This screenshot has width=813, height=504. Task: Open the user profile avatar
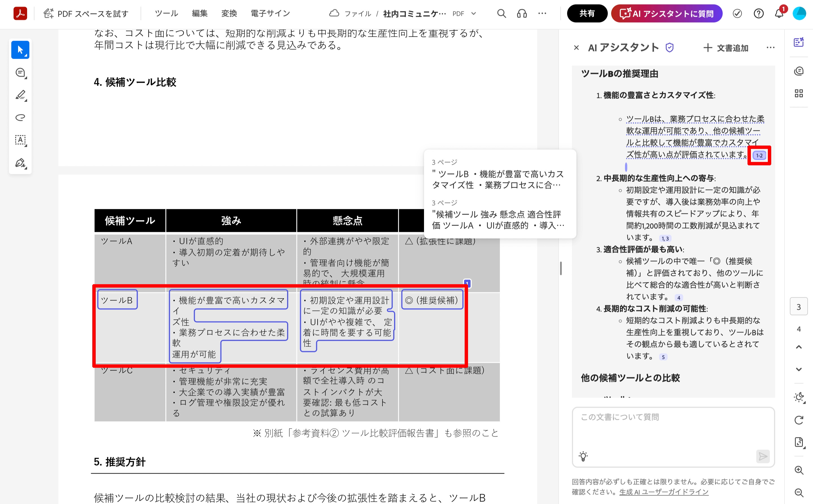click(799, 13)
